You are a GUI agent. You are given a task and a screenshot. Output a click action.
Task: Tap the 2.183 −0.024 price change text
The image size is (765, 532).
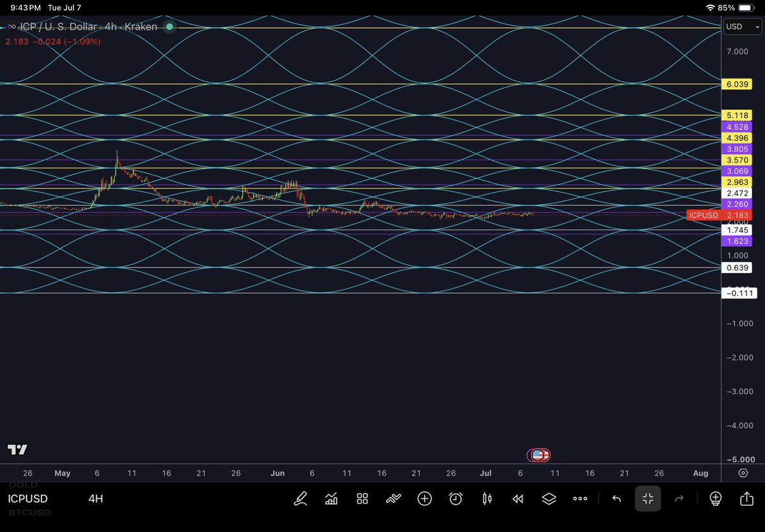point(53,42)
